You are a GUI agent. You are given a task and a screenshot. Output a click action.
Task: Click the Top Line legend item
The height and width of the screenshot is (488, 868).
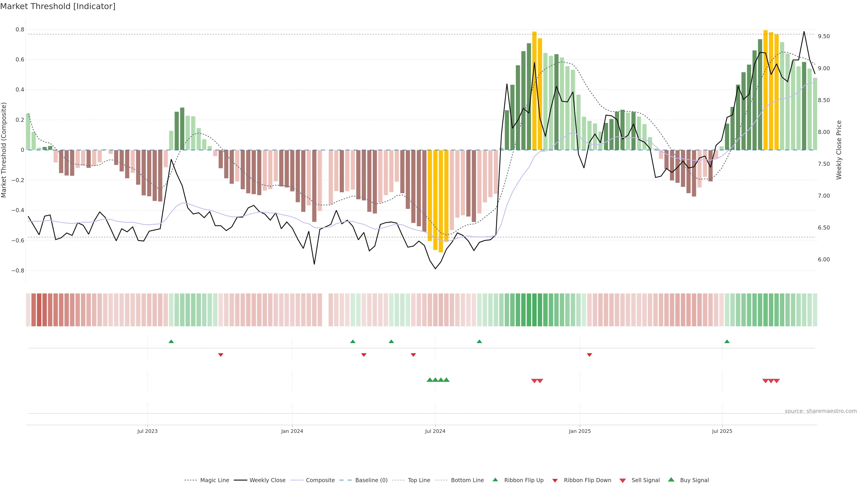(419, 480)
